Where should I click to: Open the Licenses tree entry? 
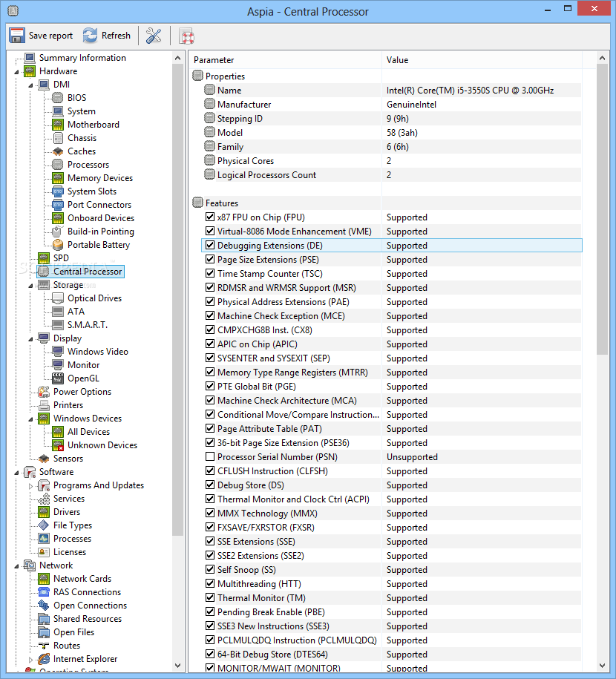coord(70,552)
